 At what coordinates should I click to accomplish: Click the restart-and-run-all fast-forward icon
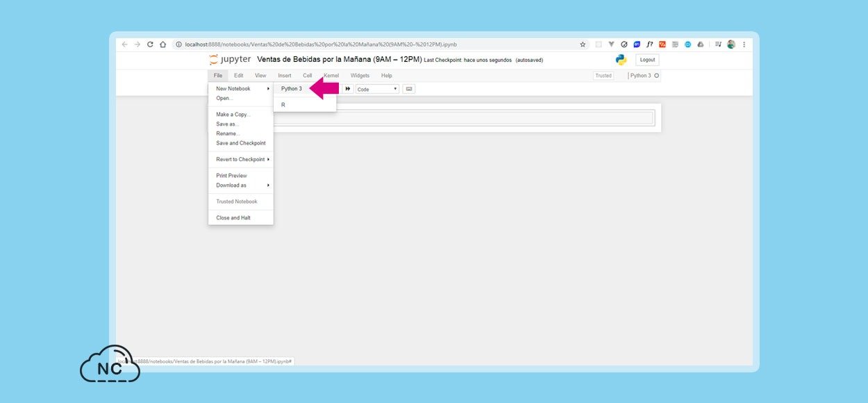[x=348, y=89]
